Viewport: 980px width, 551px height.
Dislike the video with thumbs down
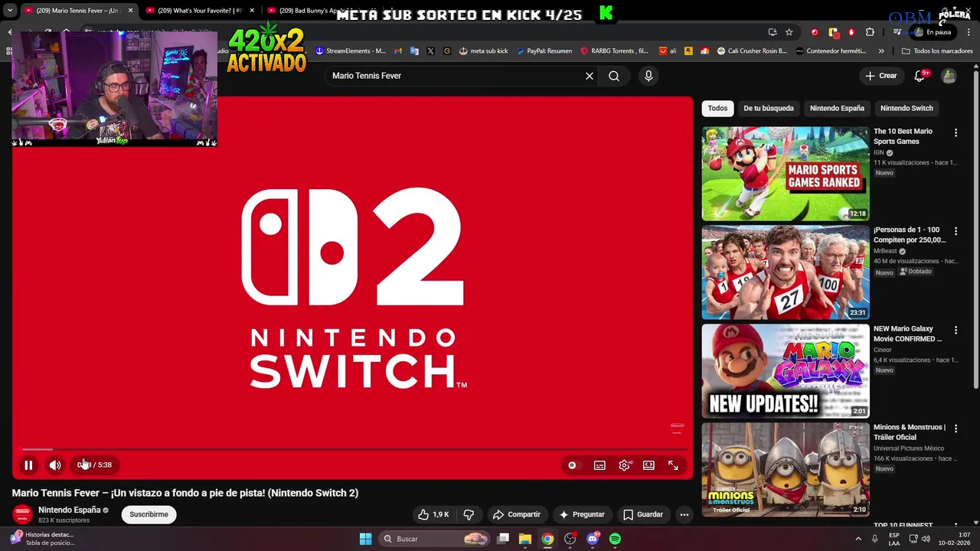pyautogui.click(x=469, y=514)
